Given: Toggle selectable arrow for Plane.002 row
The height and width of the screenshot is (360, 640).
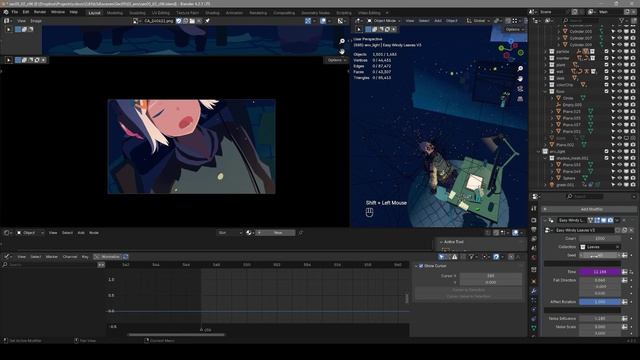Looking at the screenshot, I should click(613, 144).
